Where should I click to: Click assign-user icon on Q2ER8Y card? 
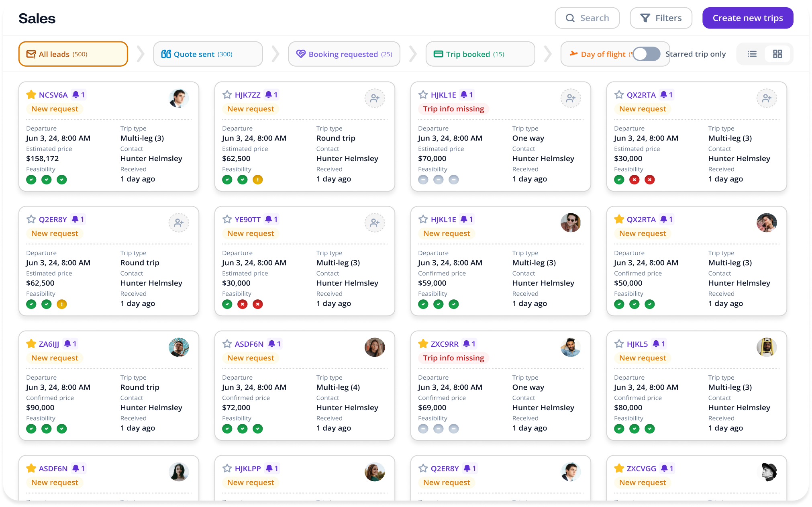click(179, 223)
